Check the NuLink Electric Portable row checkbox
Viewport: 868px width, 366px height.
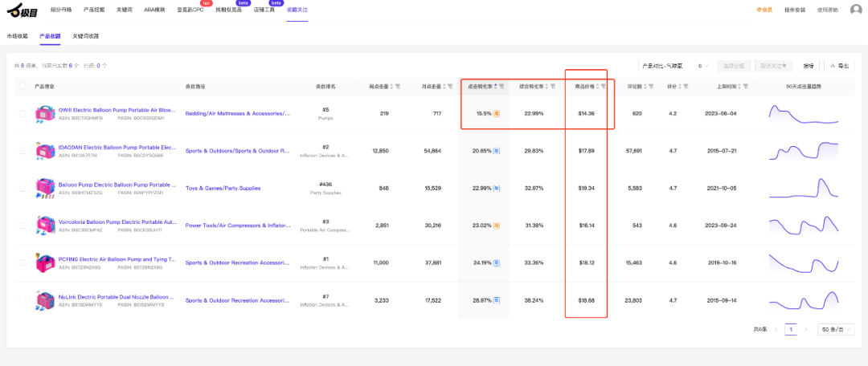tap(23, 300)
